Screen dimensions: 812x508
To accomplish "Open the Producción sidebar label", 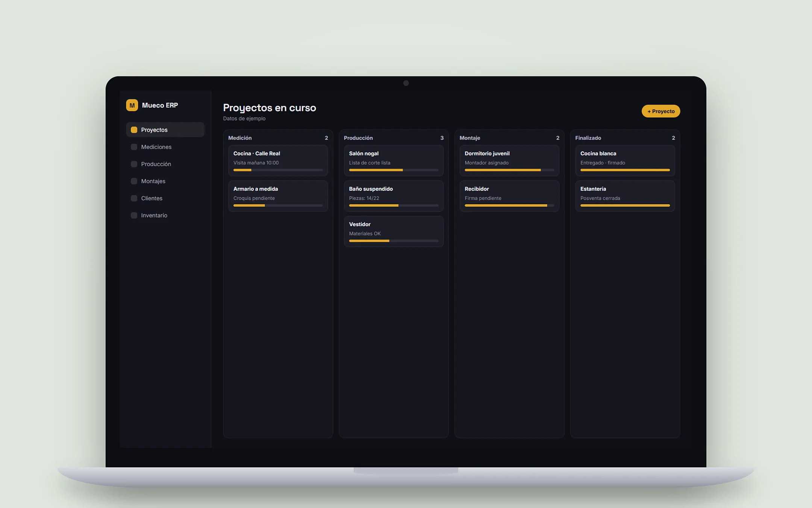I will (156, 164).
